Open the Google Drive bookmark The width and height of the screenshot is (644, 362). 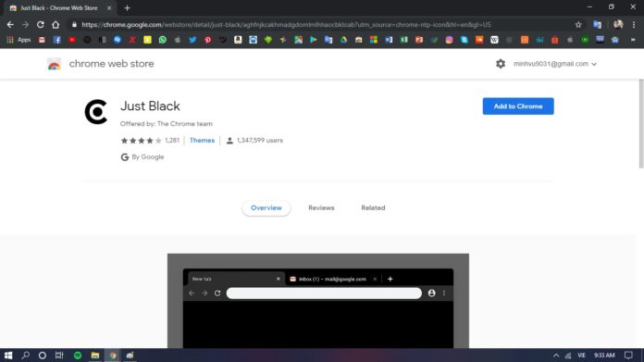(343, 40)
